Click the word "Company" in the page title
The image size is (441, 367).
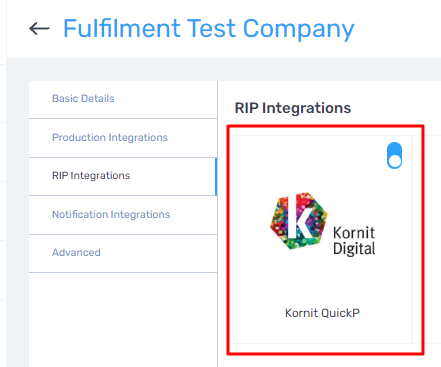tap(298, 30)
